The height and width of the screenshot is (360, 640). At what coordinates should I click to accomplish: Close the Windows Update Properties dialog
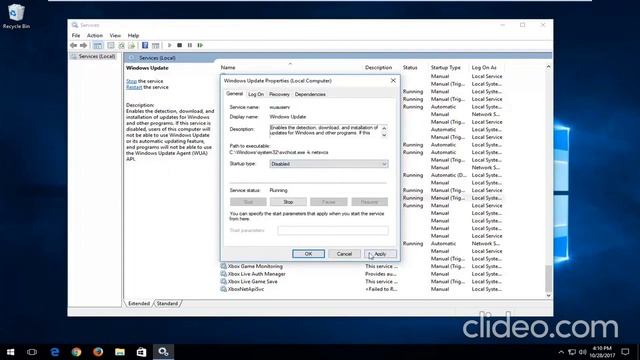tap(393, 81)
